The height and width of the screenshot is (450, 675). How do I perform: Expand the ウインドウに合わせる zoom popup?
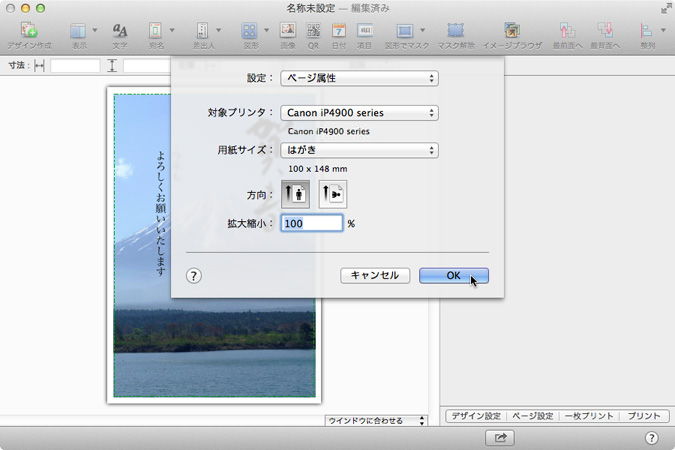[x=376, y=421]
